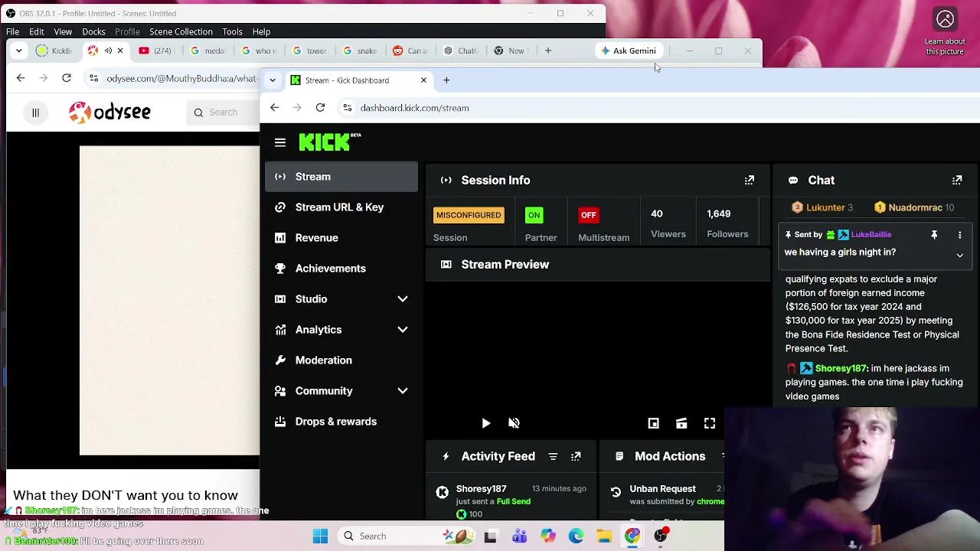The width and height of the screenshot is (980, 551).
Task: Unpin the message sent by LukeBaillie
Action: (x=934, y=235)
